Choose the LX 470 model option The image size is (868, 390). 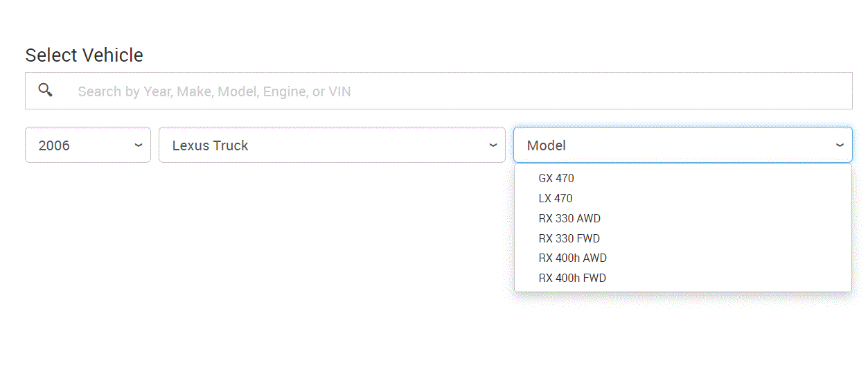556,198
